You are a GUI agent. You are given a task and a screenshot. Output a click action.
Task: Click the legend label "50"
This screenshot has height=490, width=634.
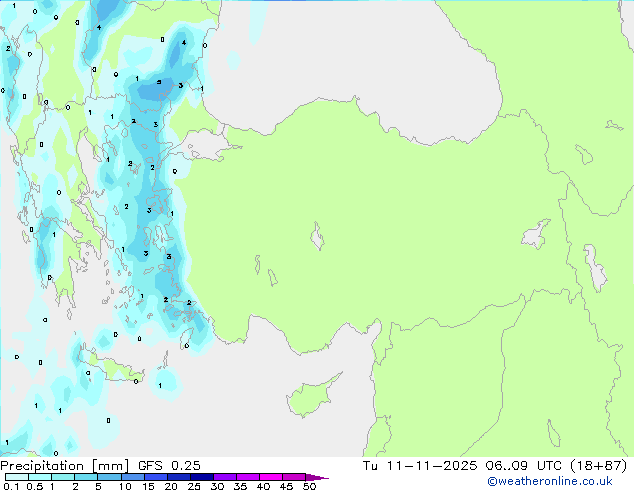coord(309,486)
